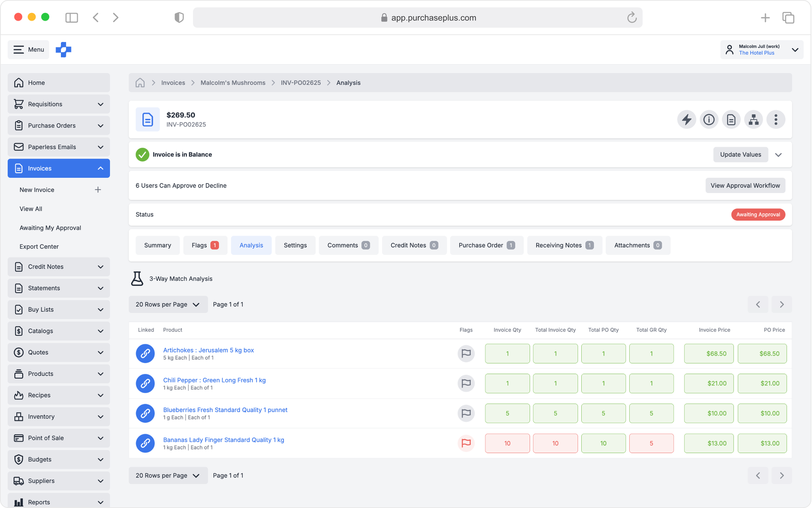Click the link icon for Blueberries row

tap(145, 413)
